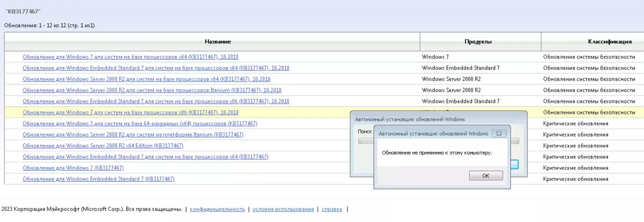Image resolution: width=644 pixels, height=222 pixels.
Task: Click product cell 'Windows 7' in first row
Action: tap(436, 57)
